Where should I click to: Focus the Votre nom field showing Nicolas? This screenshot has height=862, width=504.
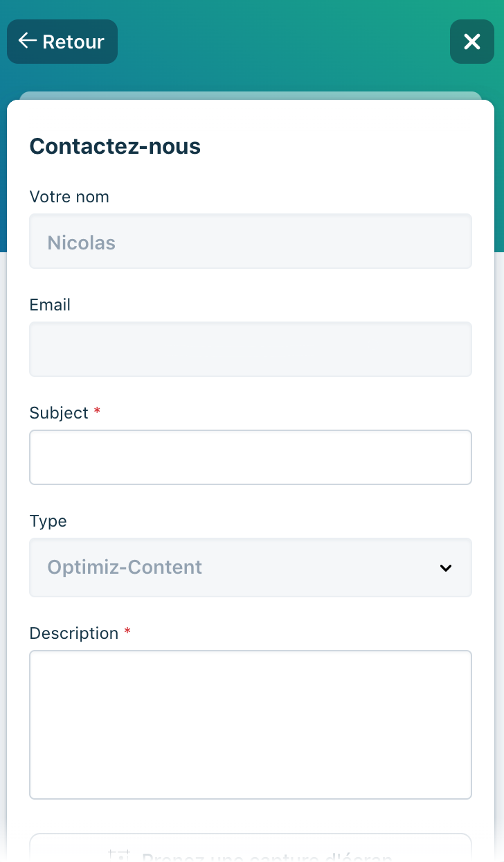tap(250, 242)
